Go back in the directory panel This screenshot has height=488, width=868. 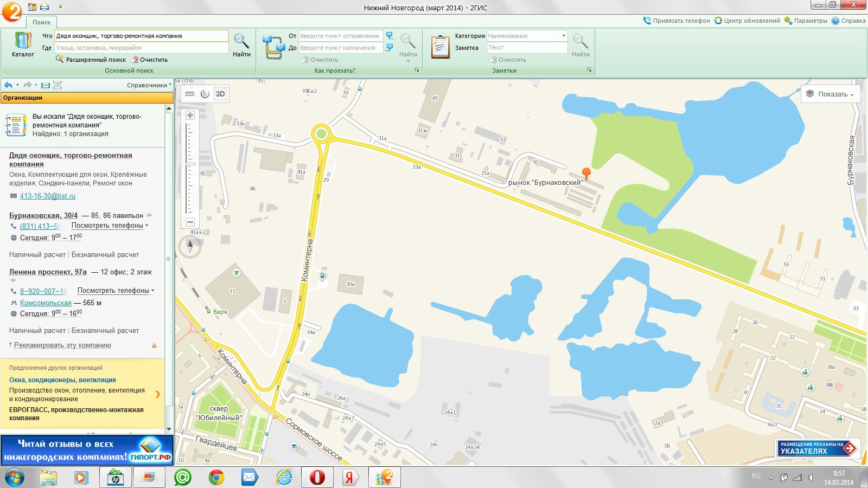[8, 85]
